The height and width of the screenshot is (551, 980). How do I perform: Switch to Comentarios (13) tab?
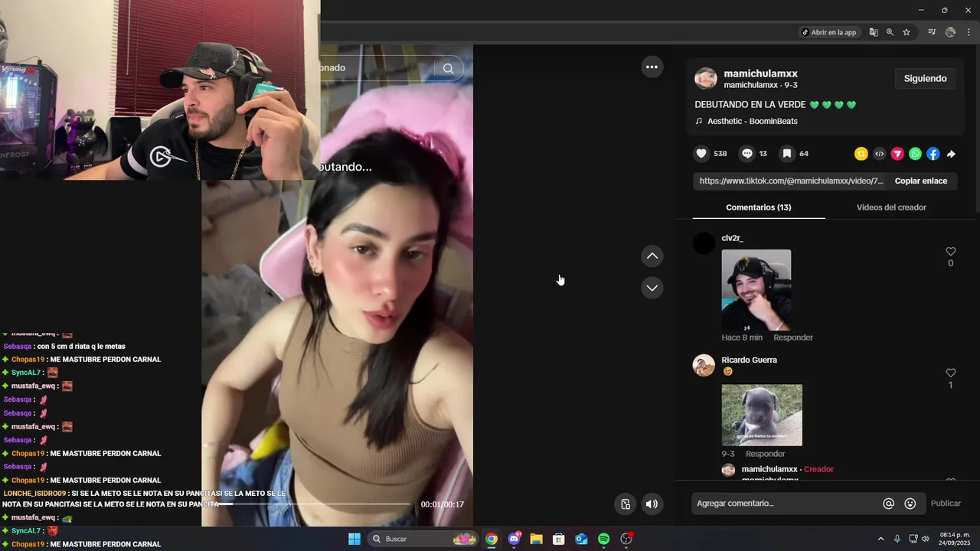759,207
